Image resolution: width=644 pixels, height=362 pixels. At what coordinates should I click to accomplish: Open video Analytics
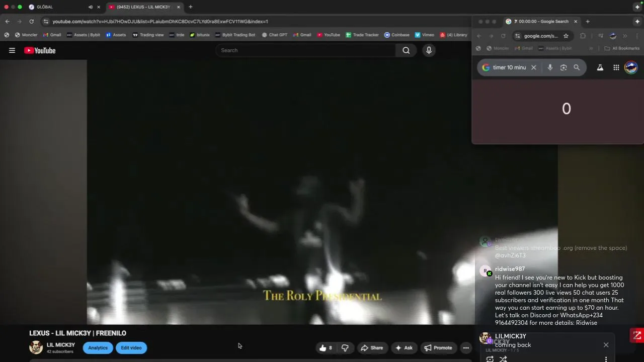click(98, 348)
